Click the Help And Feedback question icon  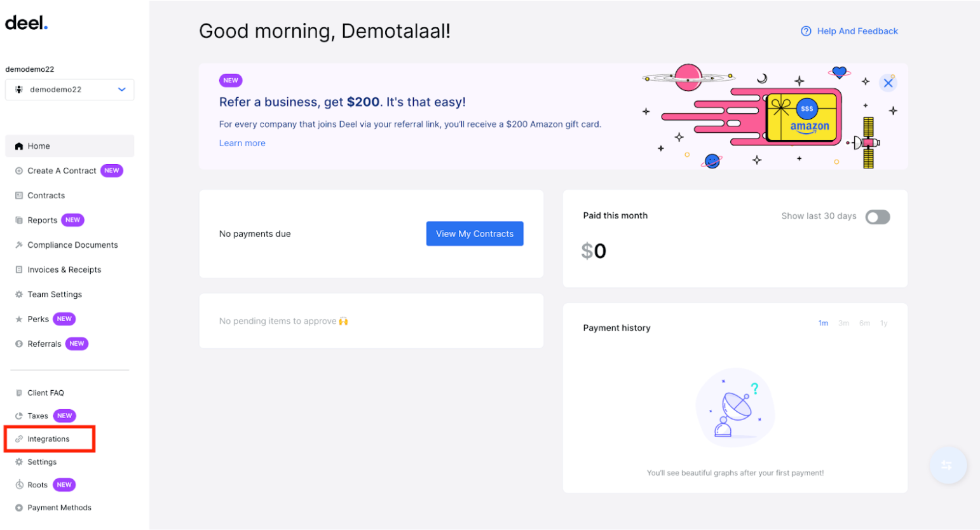(x=806, y=31)
